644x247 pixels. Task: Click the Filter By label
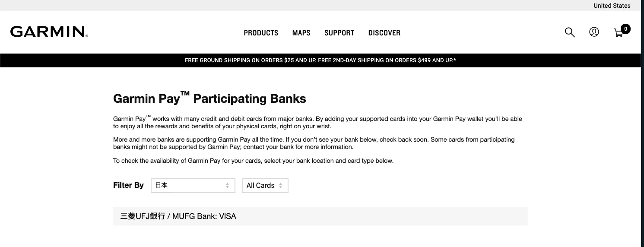point(128,185)
